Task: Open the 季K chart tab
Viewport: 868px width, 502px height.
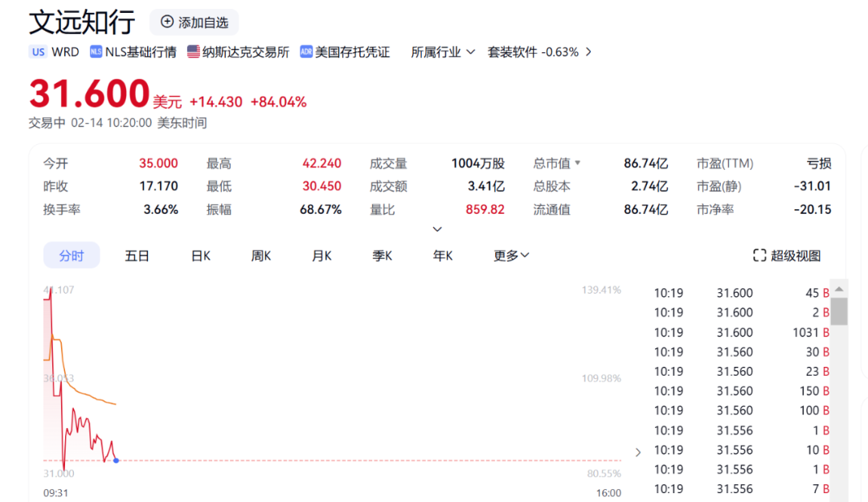Action: (x=382, y=256)
